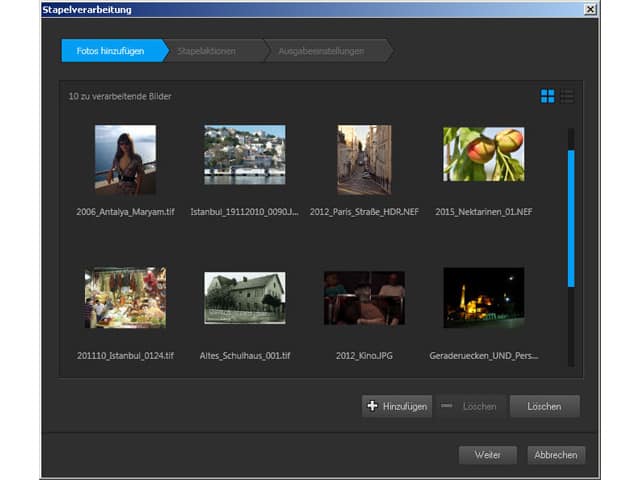Click Weiter to continue
The width and height of the screenshot is (640, 480).
pyautogui.click(x=487, y=455)
